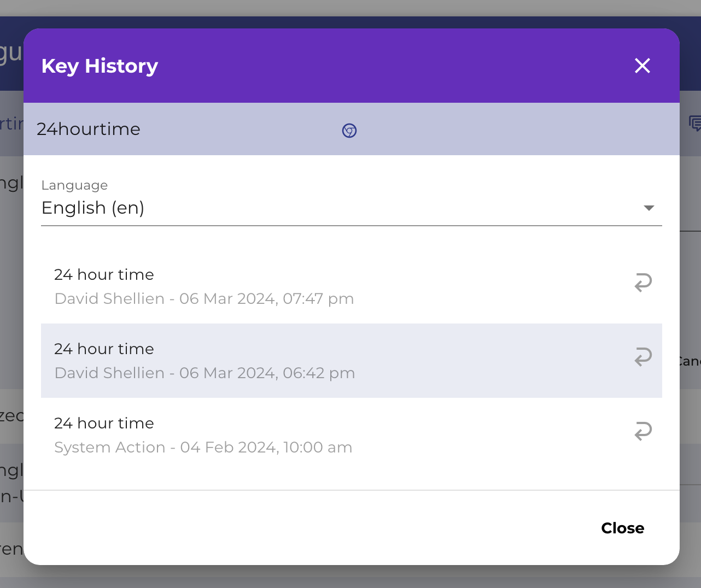Close the Key History dialog with X

[642, 66]
